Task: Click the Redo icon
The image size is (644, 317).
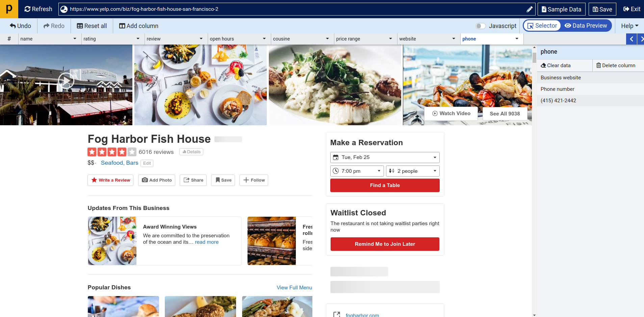Action: [46, 26]
